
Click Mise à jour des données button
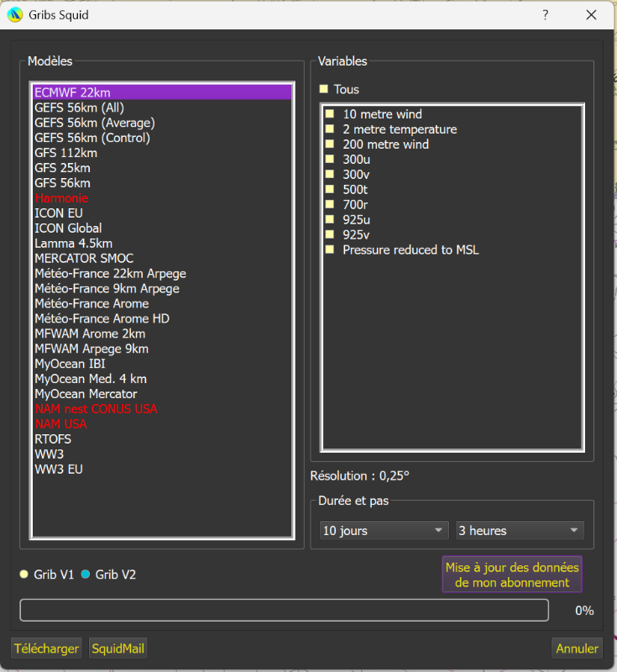tap(511, 575)
